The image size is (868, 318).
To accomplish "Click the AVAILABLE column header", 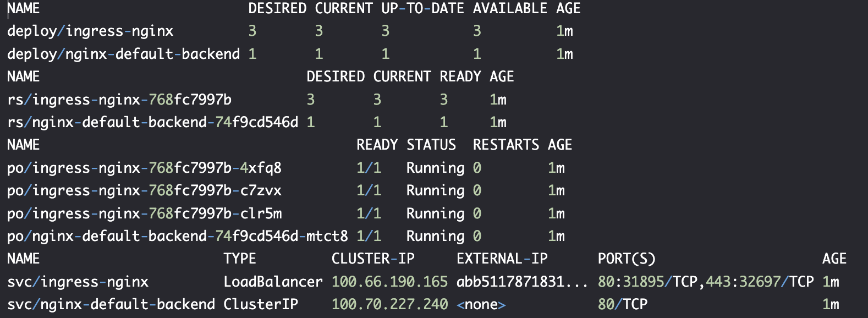I will pos(510,8).
